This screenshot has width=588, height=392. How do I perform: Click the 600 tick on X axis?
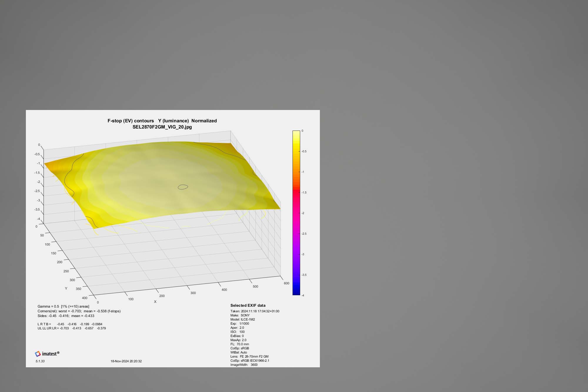286,283
